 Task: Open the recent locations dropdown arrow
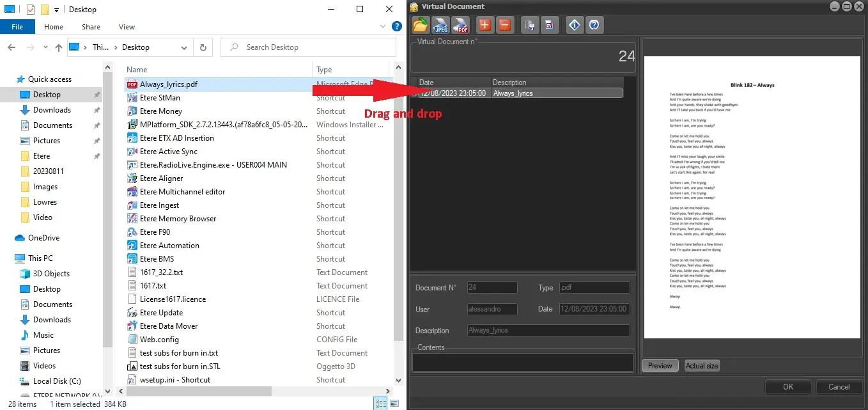tap(45, 47)
